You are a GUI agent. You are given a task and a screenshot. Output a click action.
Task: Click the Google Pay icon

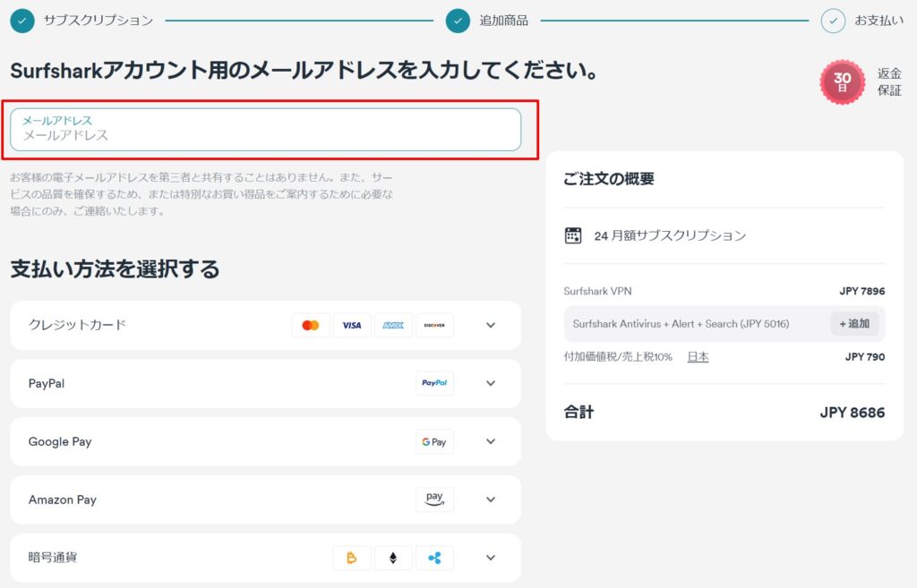coord(434,441)
